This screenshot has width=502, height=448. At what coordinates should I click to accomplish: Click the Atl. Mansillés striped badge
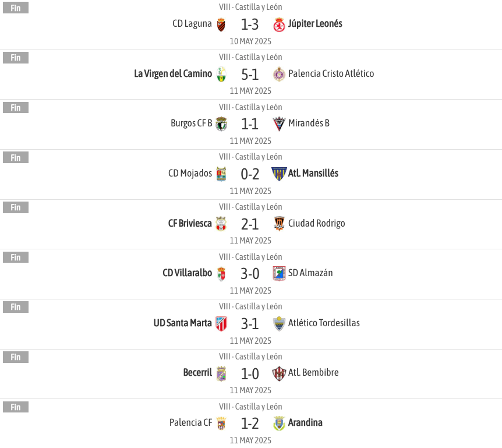278,174
